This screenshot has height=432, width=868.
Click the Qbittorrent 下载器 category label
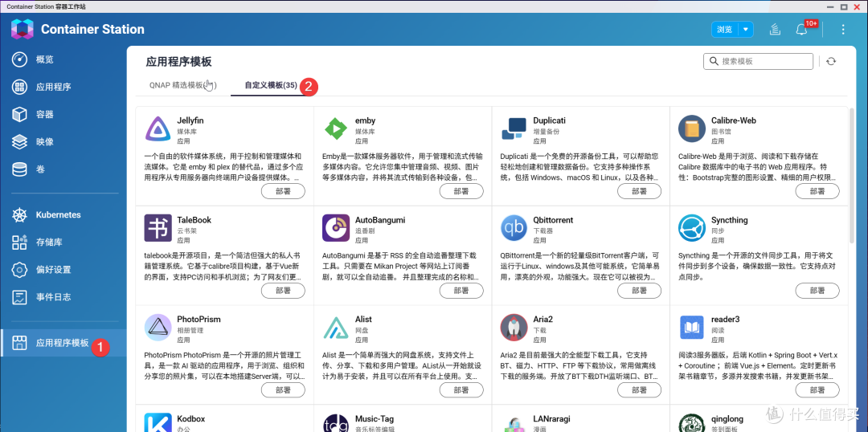(542, 230)
